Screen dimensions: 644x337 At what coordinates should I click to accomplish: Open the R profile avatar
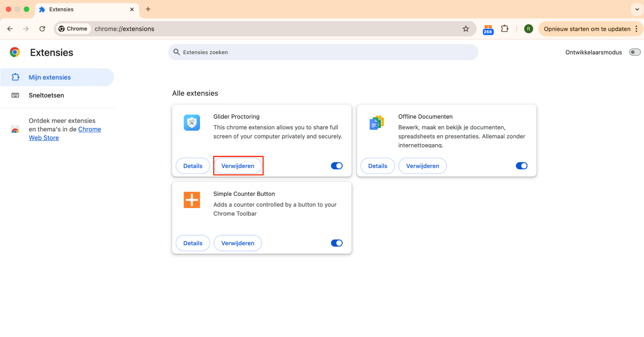[x=528, y=29]
